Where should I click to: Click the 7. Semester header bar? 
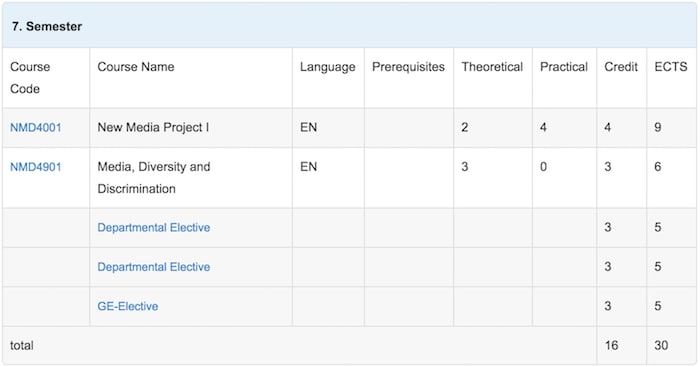(350, 26)
